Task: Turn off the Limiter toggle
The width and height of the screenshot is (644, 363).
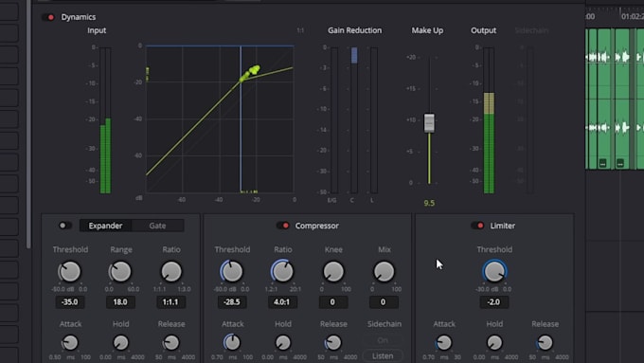Action: pos(477,226)
